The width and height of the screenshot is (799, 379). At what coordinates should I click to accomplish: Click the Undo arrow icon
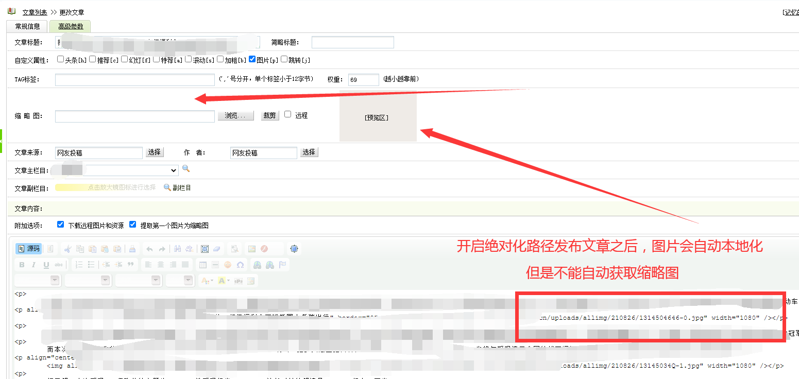pos(149,249)
